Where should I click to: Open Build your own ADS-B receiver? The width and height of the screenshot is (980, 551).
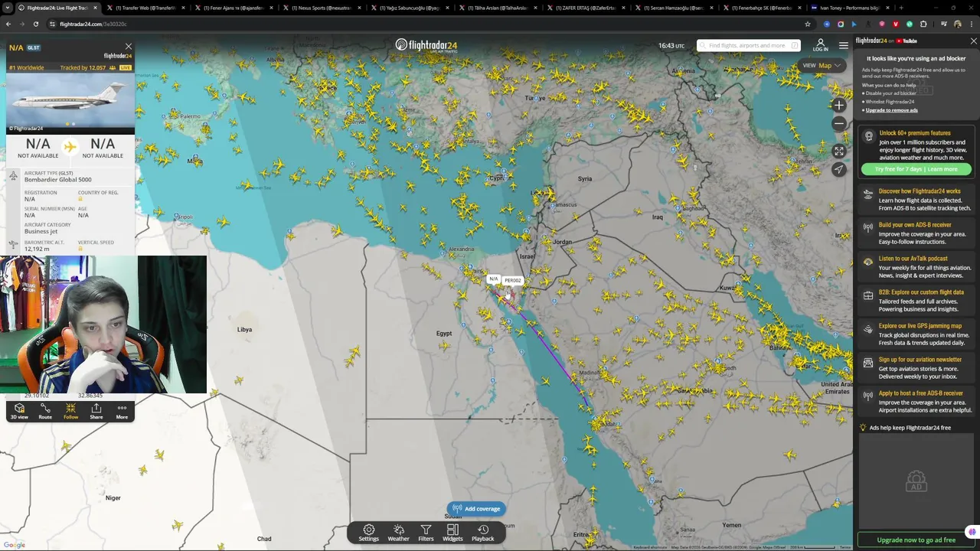pyautogui.click(x=916, y=233)
